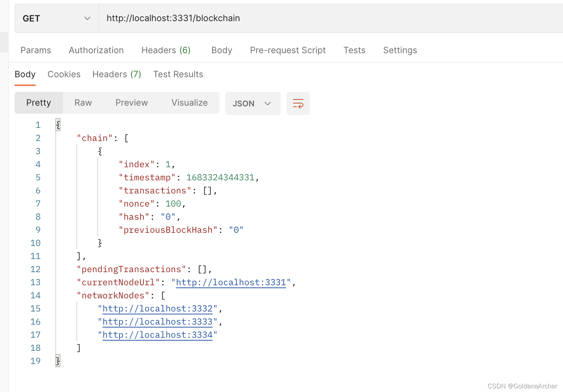The width and height of the screenshot is (563, 392).
Task: Follow the http://localhost:3334 network node link
Action: (x=157, y=335)
